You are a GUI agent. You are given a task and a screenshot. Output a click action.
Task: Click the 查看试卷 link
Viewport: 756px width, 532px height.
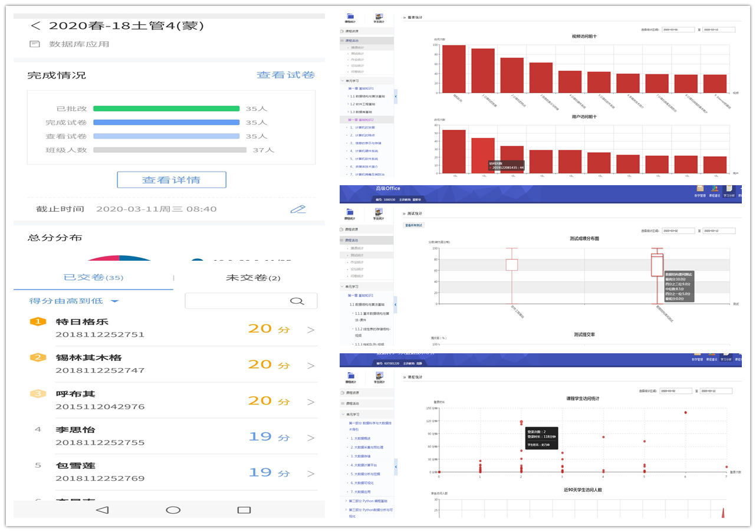click(x=285, y=75)
